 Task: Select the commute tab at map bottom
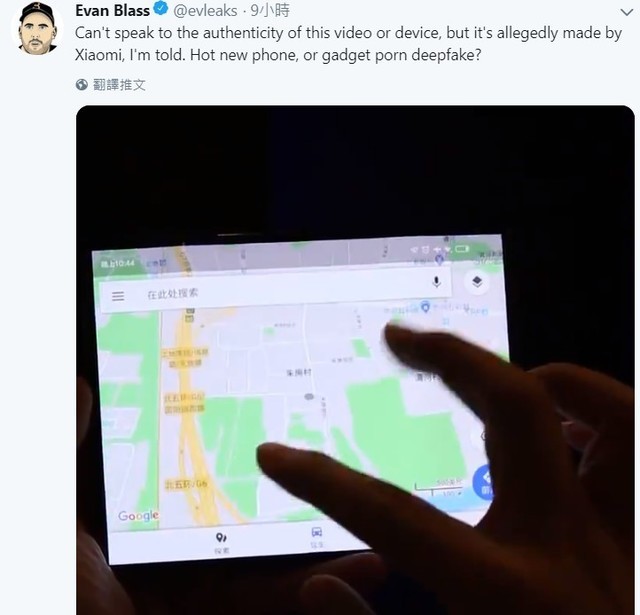click(x=317, y=537)
